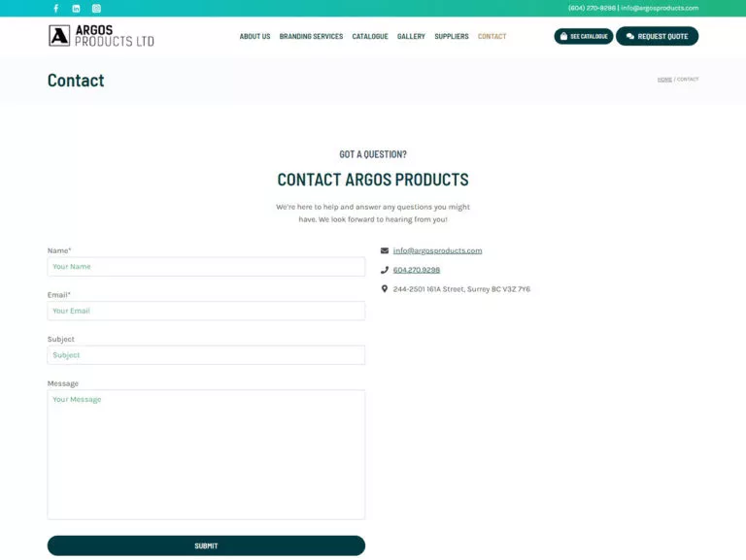Screen dimensions: 746x560
Task: Click into the Your Email field
Action: pos(206,311)
